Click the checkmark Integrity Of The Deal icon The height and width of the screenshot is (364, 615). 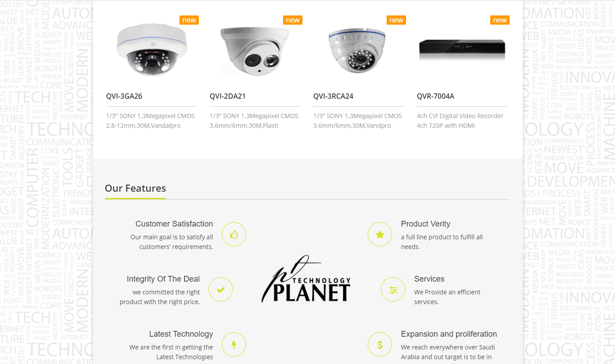(220, 290)
